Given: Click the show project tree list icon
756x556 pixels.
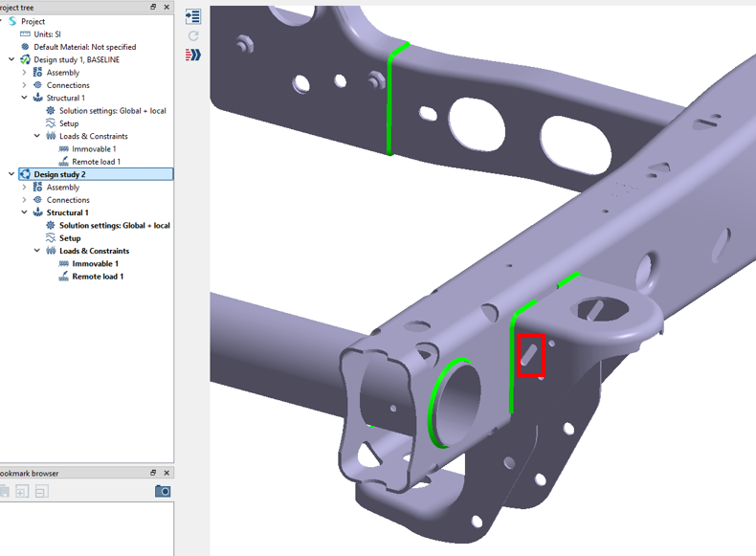Looking at the screenshot, I should (x=193, y=16).
